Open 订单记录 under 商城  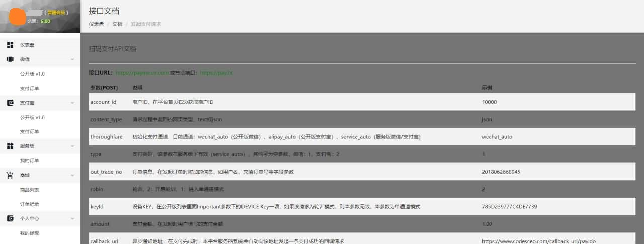click(x=29, y=204)
